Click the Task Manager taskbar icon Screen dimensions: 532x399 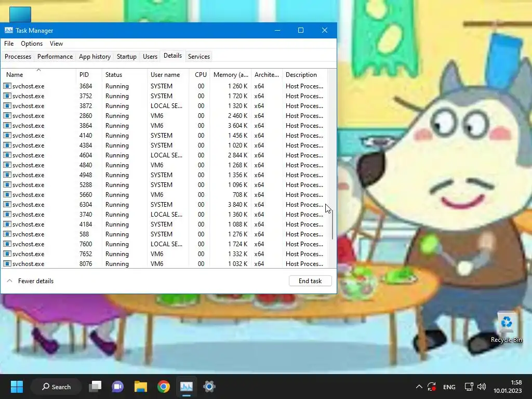[187, 387]
